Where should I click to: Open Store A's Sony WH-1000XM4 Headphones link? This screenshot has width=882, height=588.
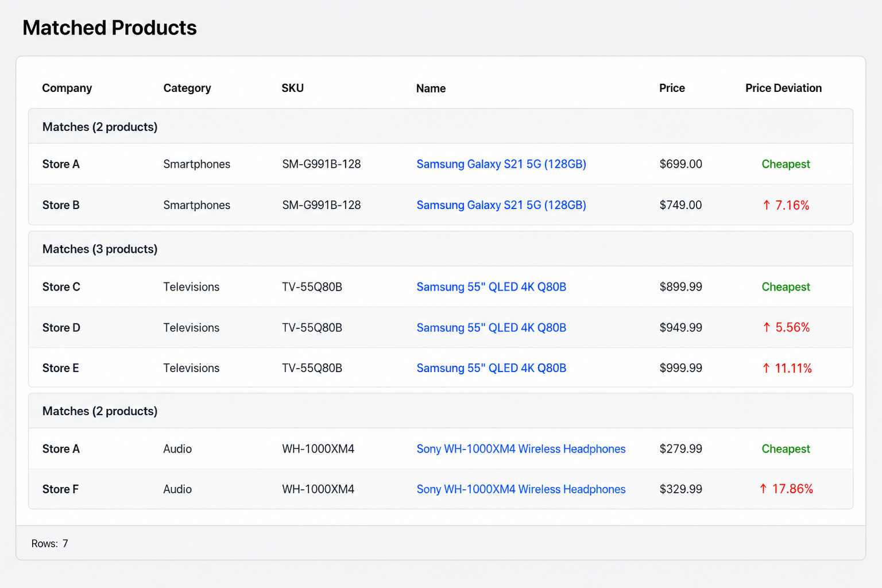click(x=521, y=449)
